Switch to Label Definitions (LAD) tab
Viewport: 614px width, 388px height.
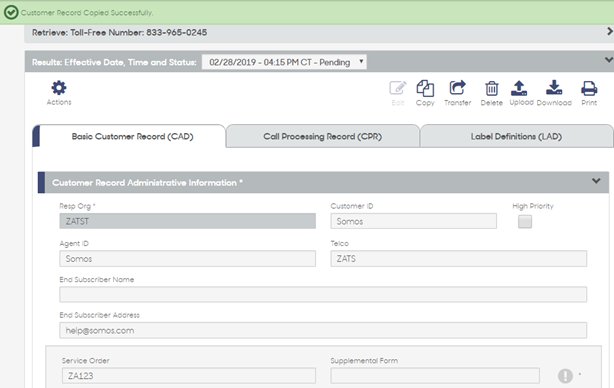[x=516, y=136]
